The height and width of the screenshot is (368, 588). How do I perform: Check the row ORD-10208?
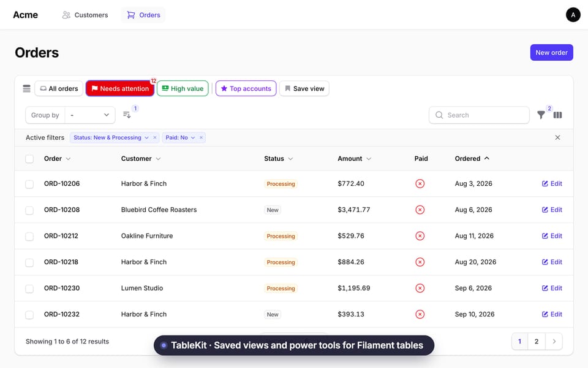[29, 210]
